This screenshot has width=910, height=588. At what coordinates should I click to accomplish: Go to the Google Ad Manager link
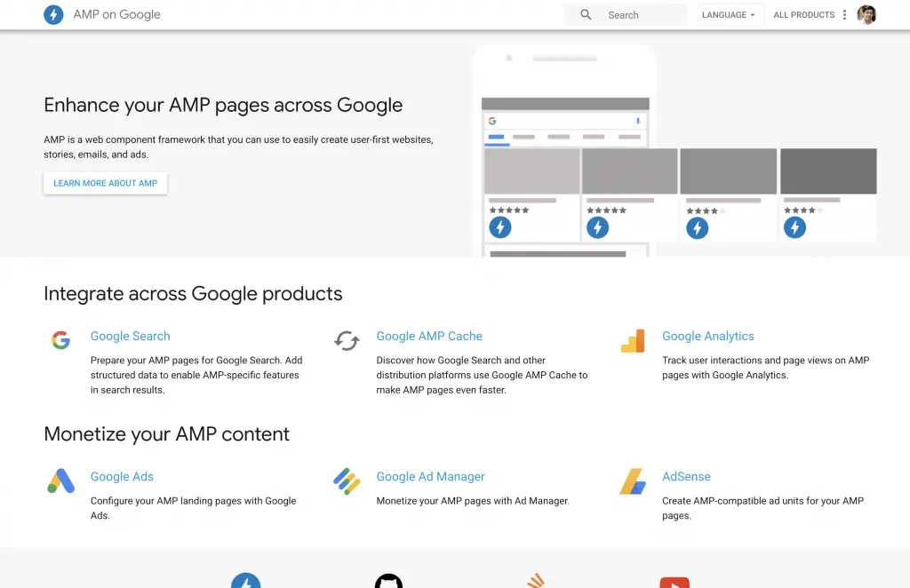[430, 476]
